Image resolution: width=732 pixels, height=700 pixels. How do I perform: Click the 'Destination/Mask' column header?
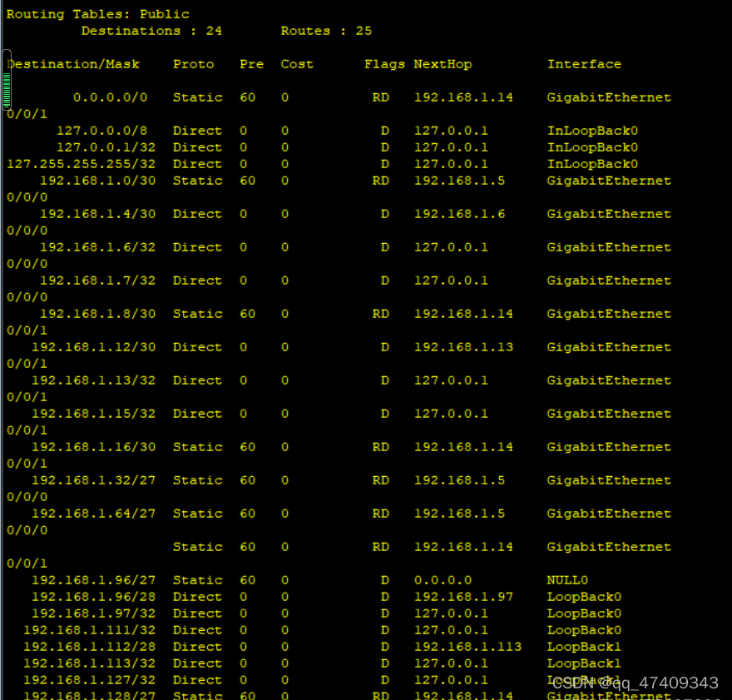[x=73, y=64]
